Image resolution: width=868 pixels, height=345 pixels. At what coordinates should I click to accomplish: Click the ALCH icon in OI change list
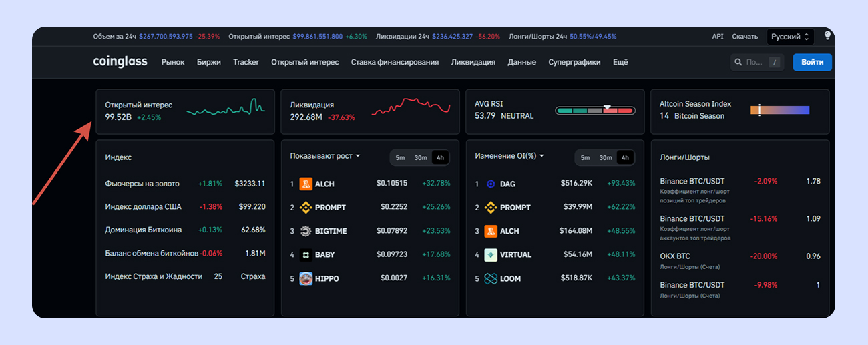click(491, 231)
